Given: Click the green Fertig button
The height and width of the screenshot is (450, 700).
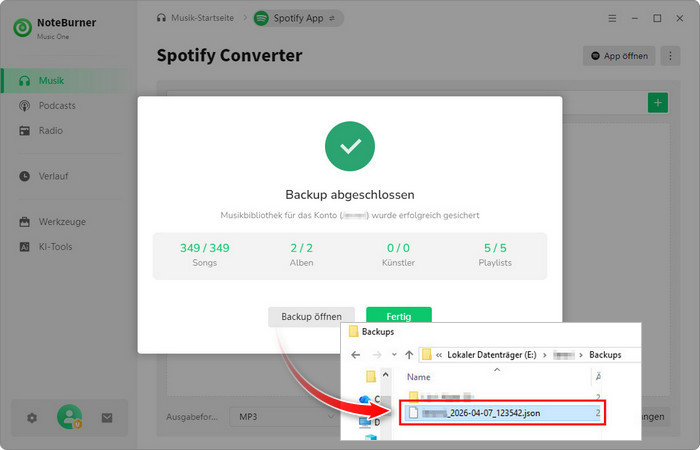Looking at the screenshot, I should tap(399, 315).
